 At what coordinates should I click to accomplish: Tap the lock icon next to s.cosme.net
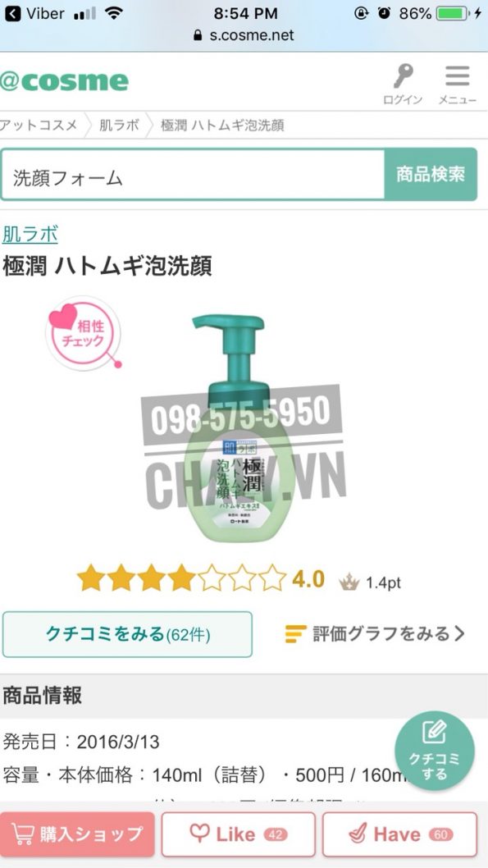(x=198, y=36)
